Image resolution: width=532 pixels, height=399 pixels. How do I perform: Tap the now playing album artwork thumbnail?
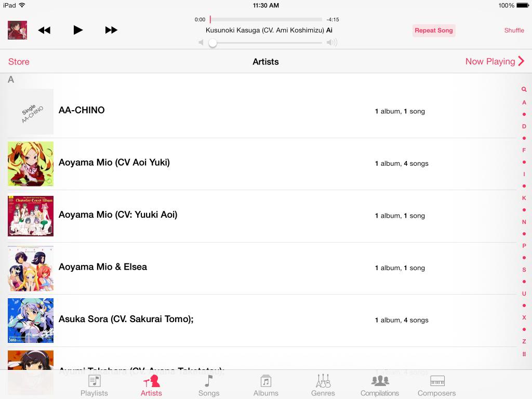[x=17, y=30]
